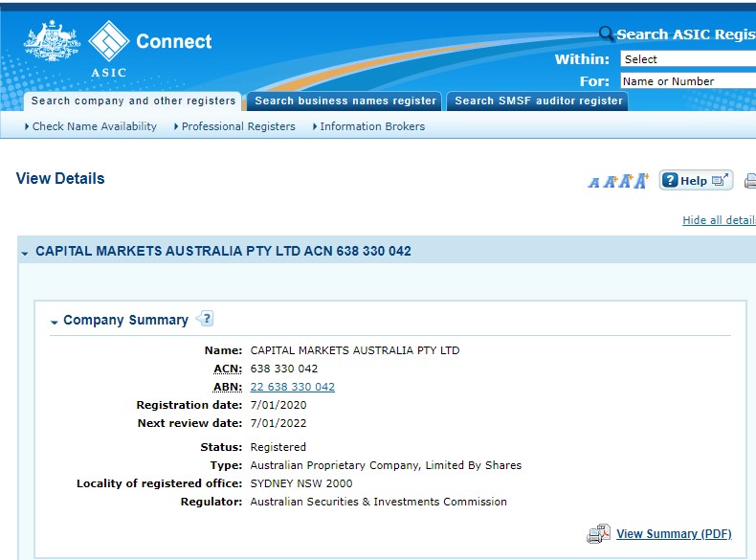The width and height of the screenshot is (756, 560).
Task: Click the ABN abbreviation label
Action: (x=228, y=387)
